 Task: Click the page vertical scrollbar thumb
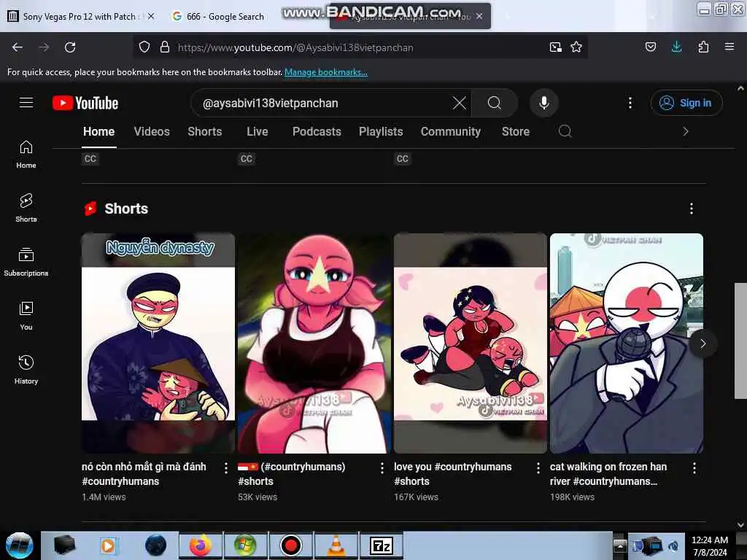(740, 341)
